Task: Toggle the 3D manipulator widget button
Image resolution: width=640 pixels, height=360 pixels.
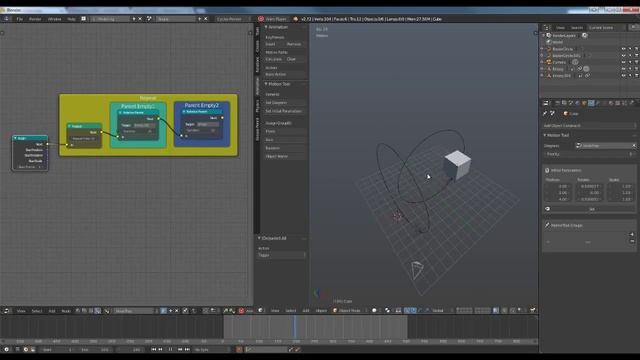Action: point(407,311)
